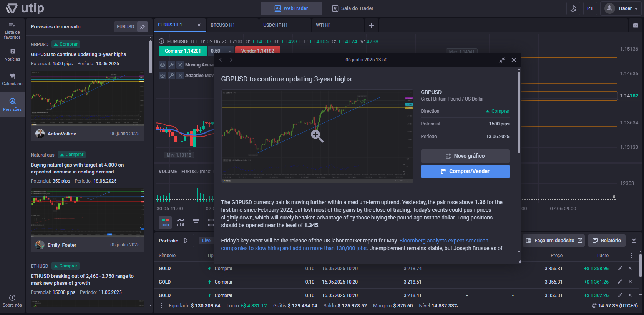Open calendar tool in chart toolbar
The width and height of the screenshot is (644, 315).
196,223
